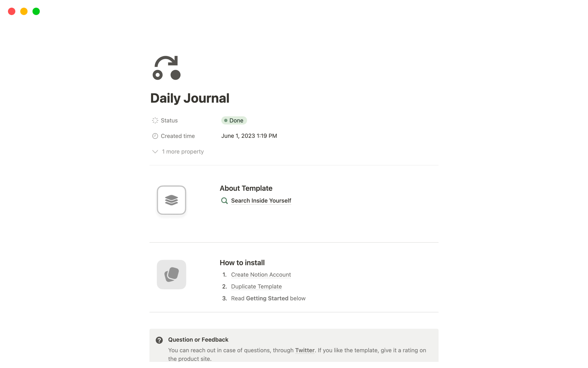Expand the Created time property row
This screenshot has height=368, width=588.
pos(177,136)
